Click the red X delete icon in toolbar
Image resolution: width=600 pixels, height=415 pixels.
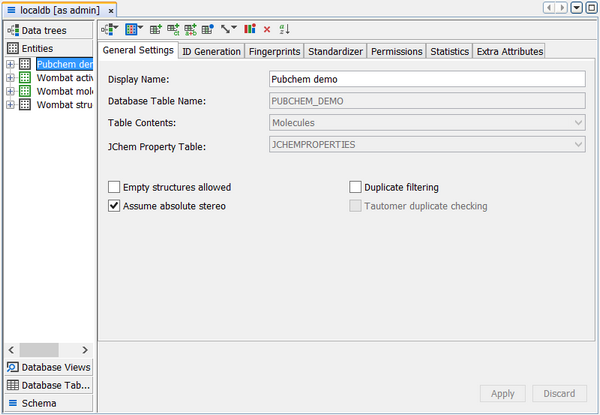click(x=267, y=29)
